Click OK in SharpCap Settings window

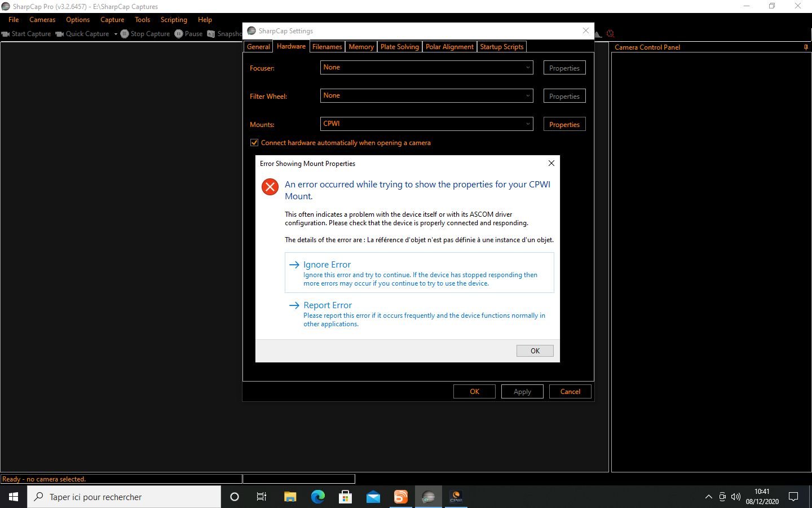pos(474,392)
